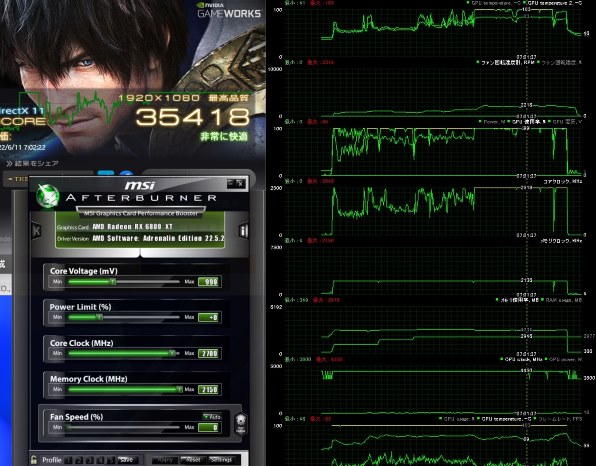Click the Core Voltage slider handle
This screenshot has width=596, height=466.
tap(113, 282)
